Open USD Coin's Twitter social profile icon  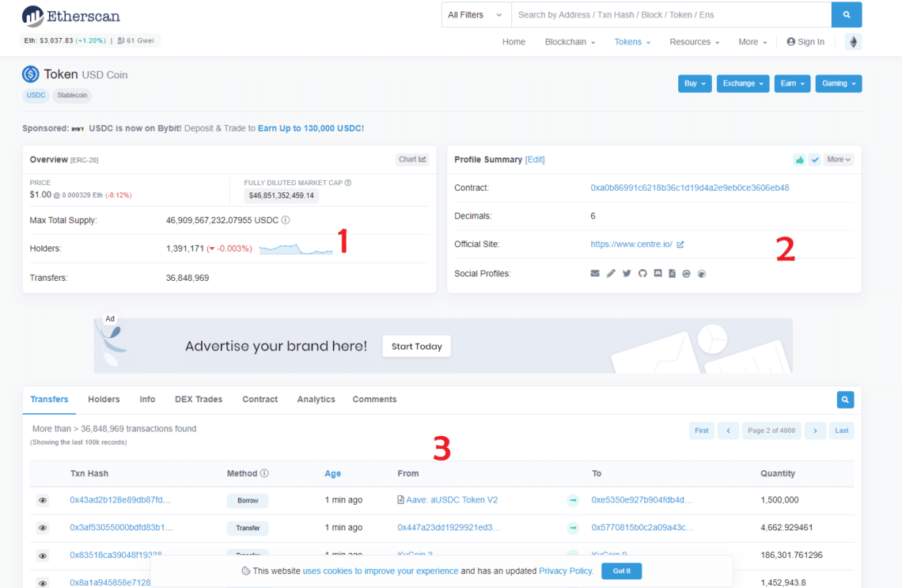click(x=626, y=273)
